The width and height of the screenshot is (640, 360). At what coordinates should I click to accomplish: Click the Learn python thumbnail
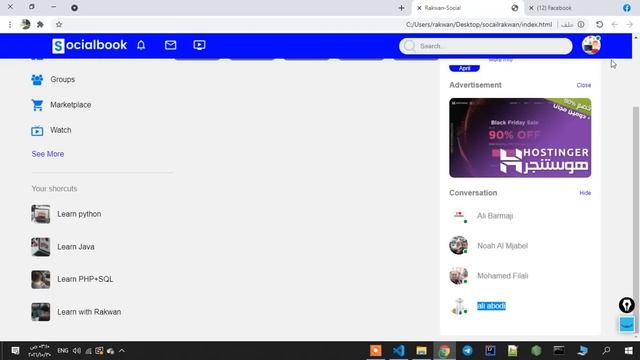41,214
